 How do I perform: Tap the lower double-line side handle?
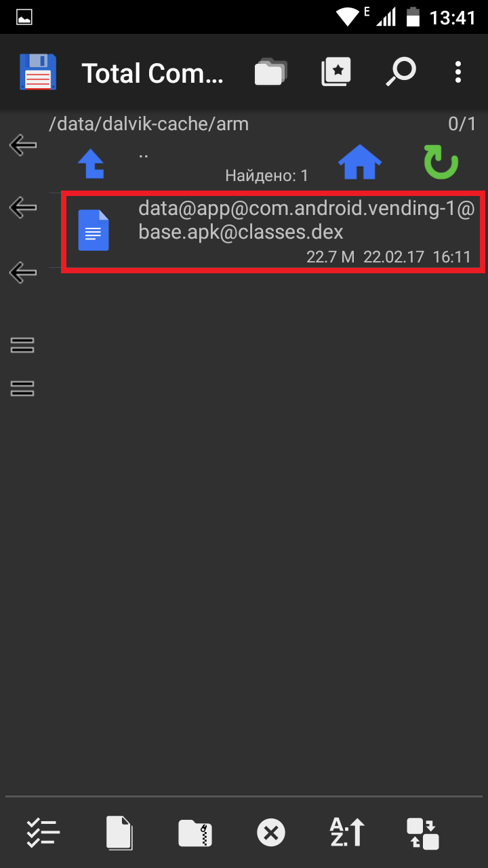click(x=22, y=389)
